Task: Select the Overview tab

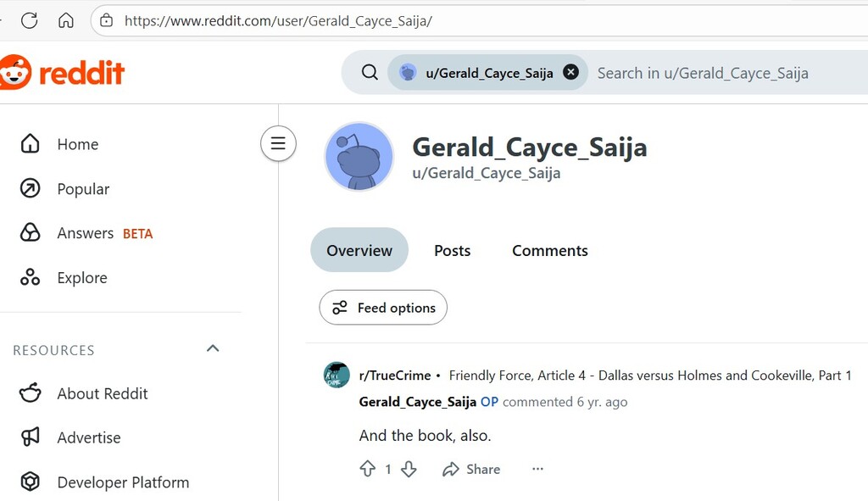Action: [359, 251]
